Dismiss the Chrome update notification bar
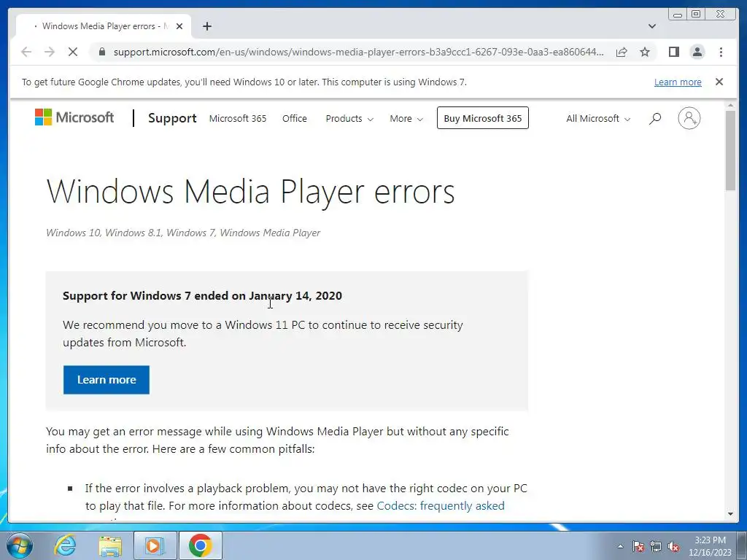 pos(719,82)
